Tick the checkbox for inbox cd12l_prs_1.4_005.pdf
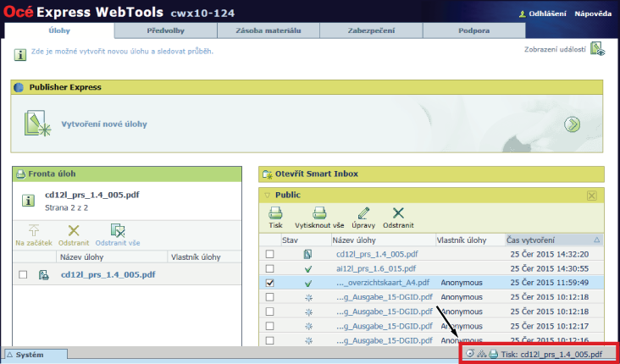Screen dimensions: 620x364 (269, 254)
